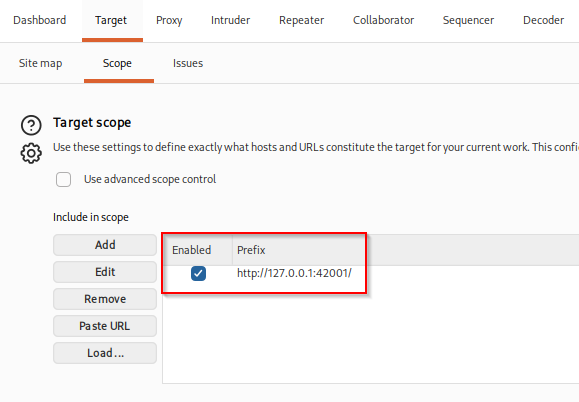The height and width of the screenshot is (402, 579).
Task: Open the Repeater tab
Action: [x=301, y=20]
